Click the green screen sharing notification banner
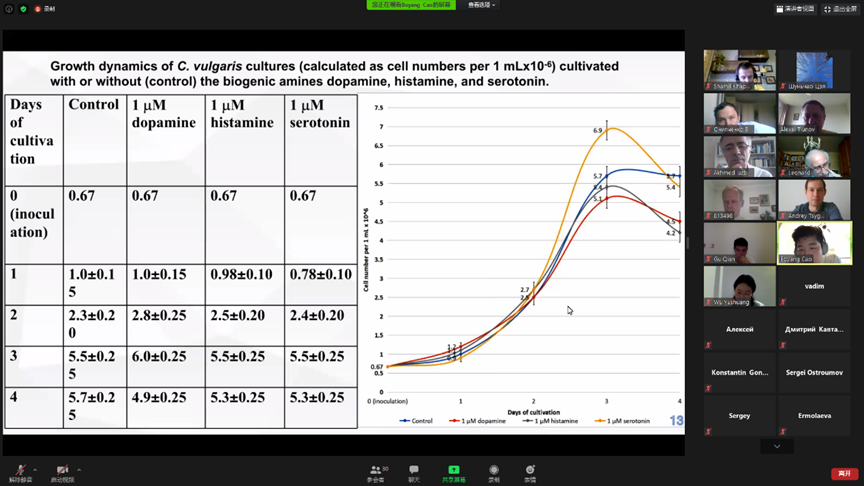This screenshot has height=486, width=864. tap(411, 5)
